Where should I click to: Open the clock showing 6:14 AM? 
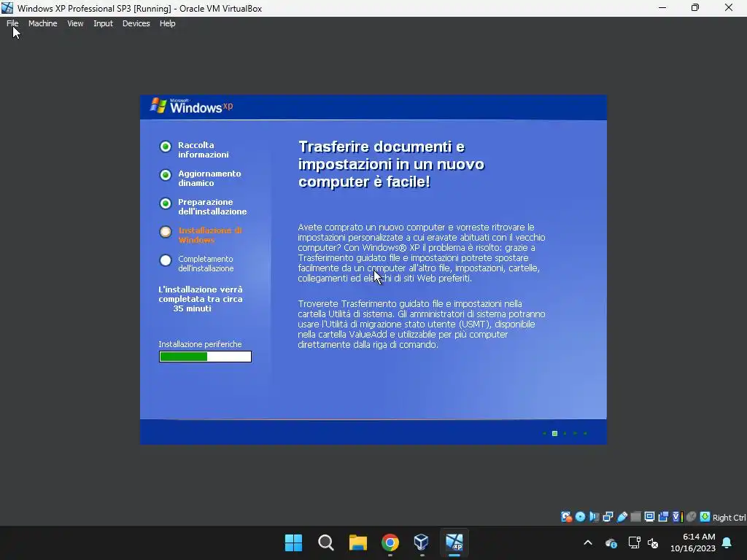tap(693, 542)
